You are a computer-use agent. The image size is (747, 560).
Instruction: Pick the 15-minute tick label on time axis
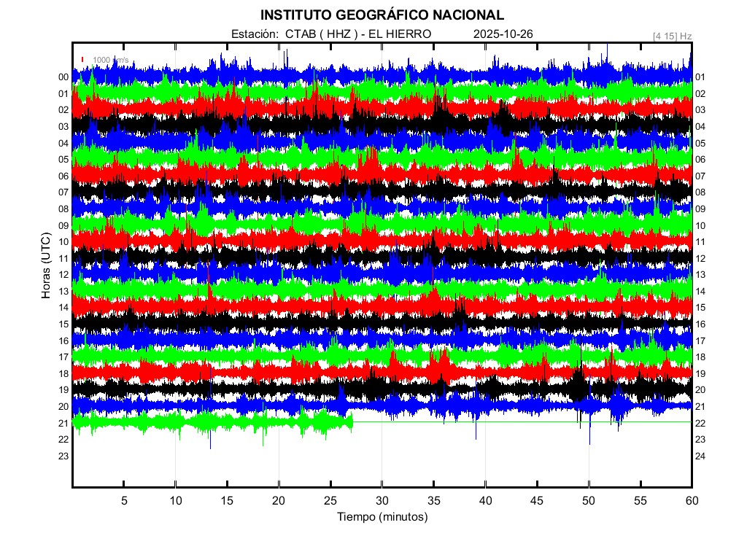pyautogui.click(x=227, y=501)
